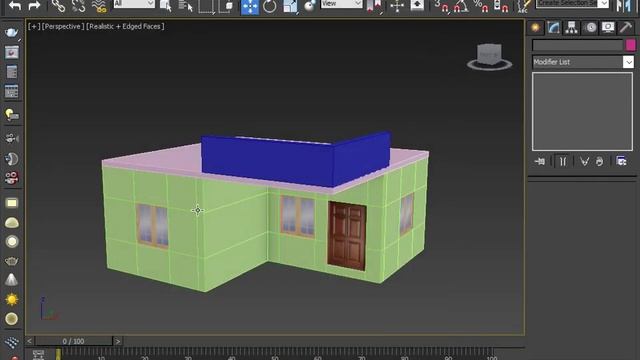Choose the Select and Place tool

(x=310, y=6)
